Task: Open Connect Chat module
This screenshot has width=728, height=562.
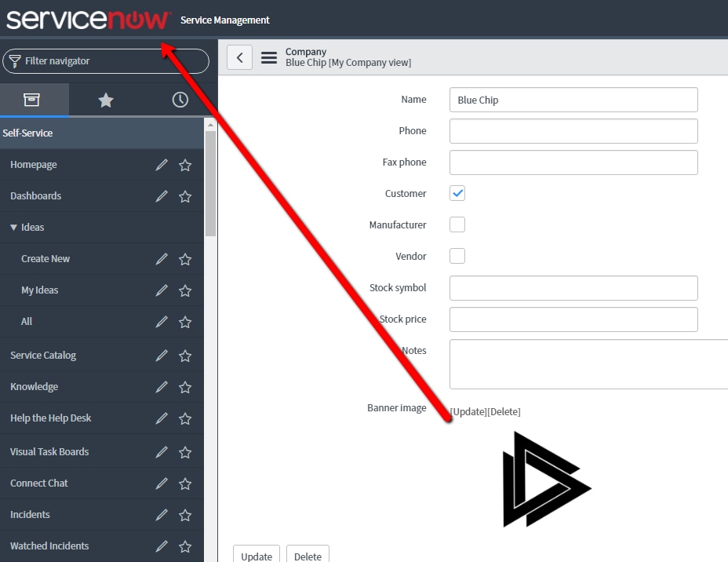Action: click(x=39, y=483)
